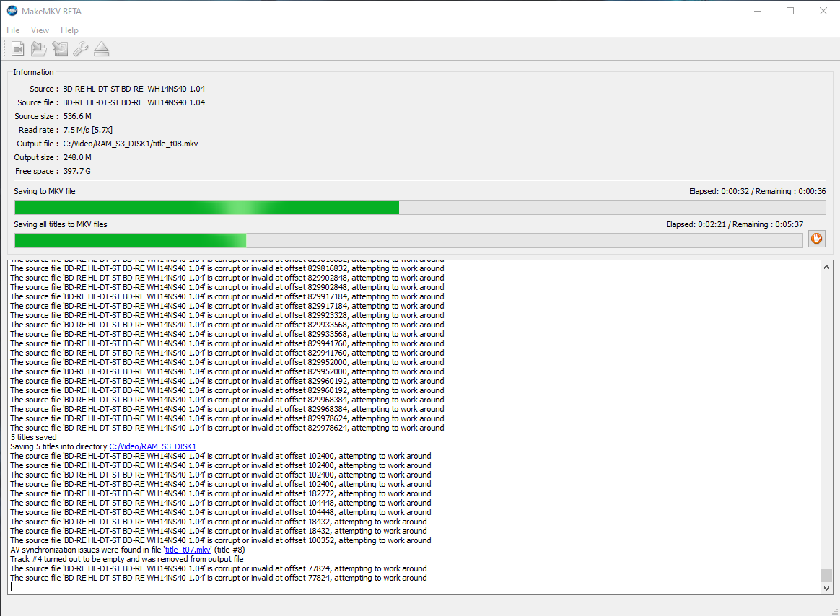Click the Saving to MKV file progress bar

(x=420, y=207)
